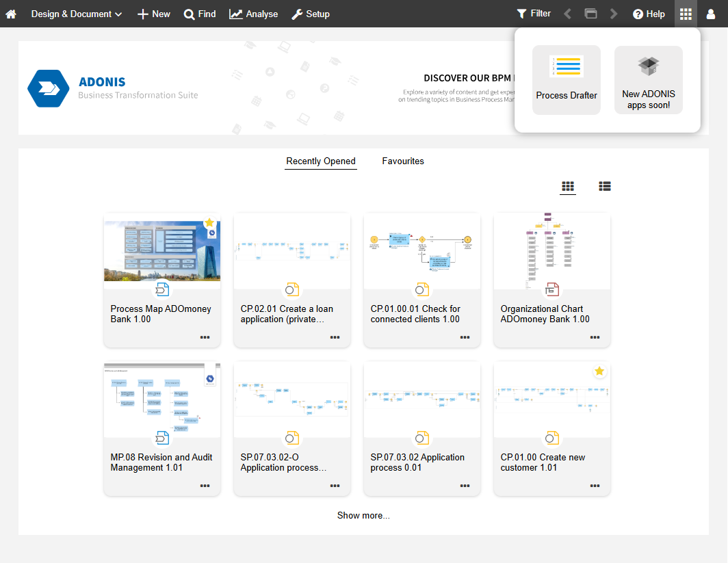
Task: Open options menu for Organizational Chart ADOmoney Bank
Action: 595,337
